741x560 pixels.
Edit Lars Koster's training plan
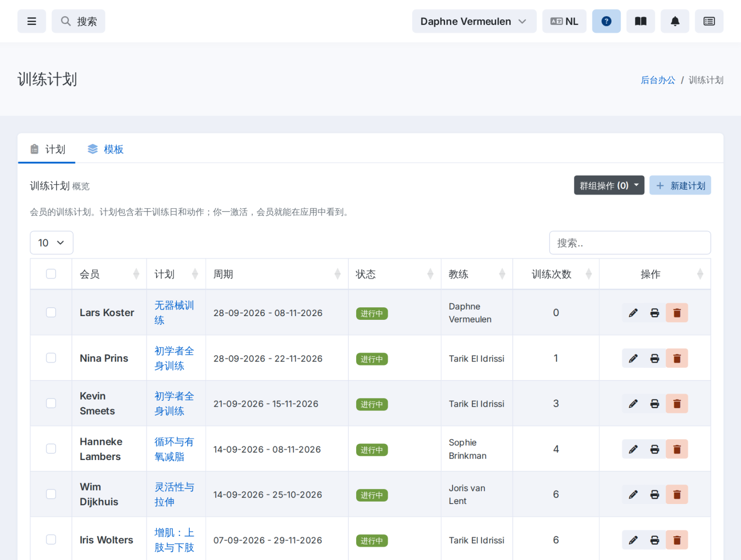pyautogui.click(x=633, y=313)
